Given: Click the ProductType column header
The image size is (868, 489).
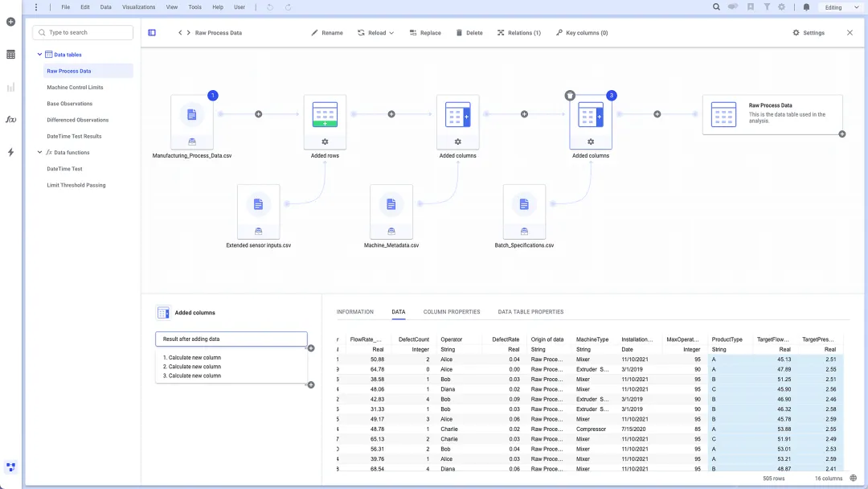Looking at the screenshot, I should (727, 339).
